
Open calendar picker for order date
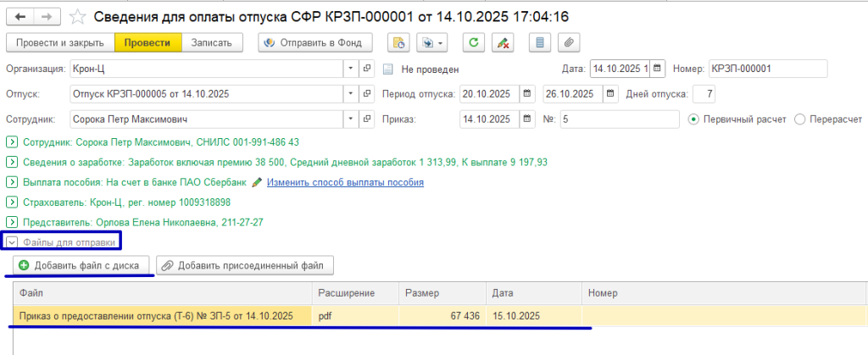coord(527,119)
